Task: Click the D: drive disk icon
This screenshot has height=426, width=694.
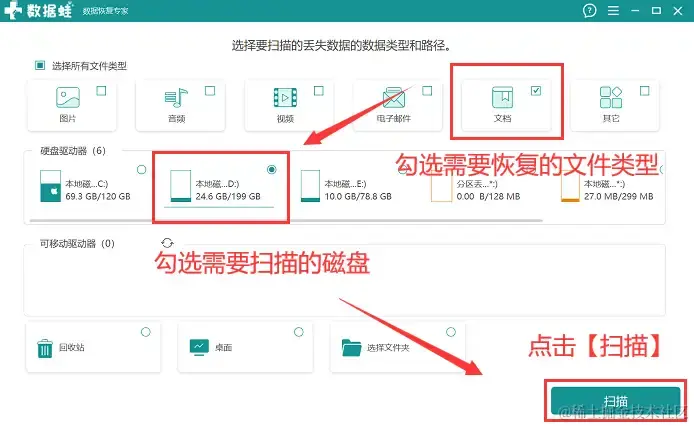Action: point(181,186)
